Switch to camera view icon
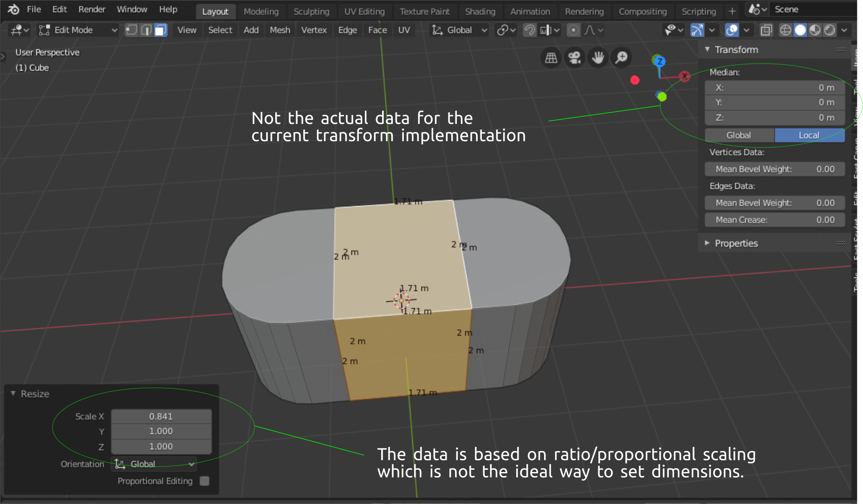 pyautogui.click(x=575, y=58)
